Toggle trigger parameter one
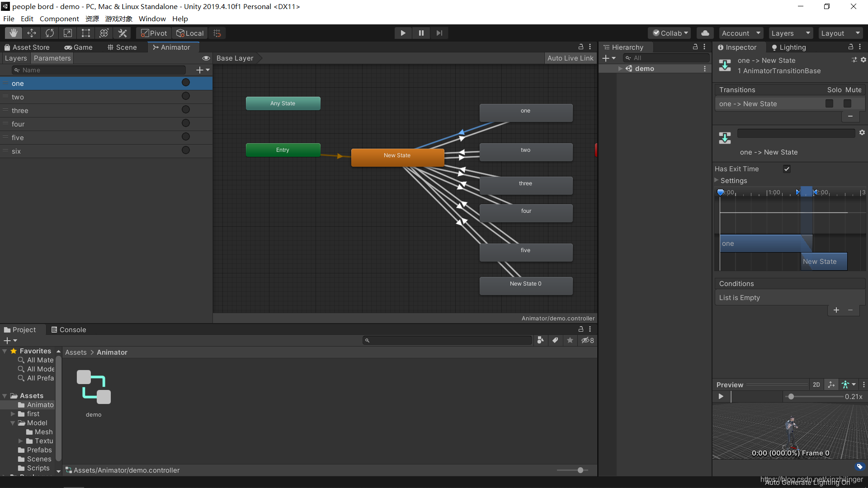868x488 pixels. click(186, 82)
